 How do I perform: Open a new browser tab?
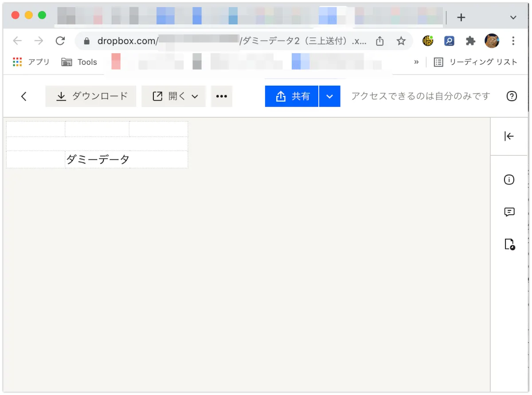461,17
